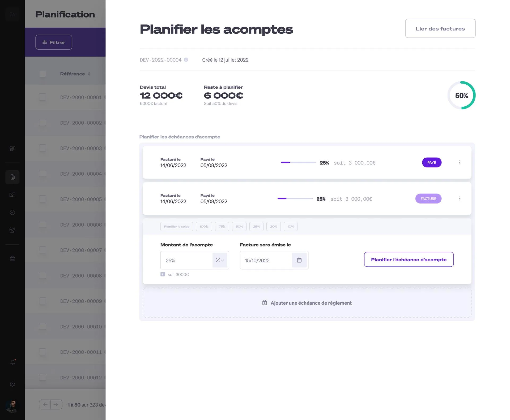The height and width of the screenshot is (420, 510).
Task: Open the documents sidebar icon
Action: (12, 177)
